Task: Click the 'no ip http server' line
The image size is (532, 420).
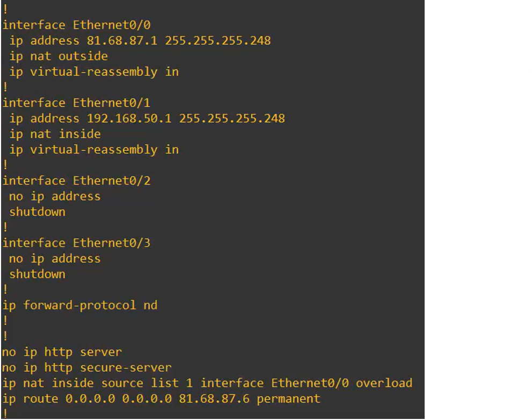Action: (x=62, y=352)
